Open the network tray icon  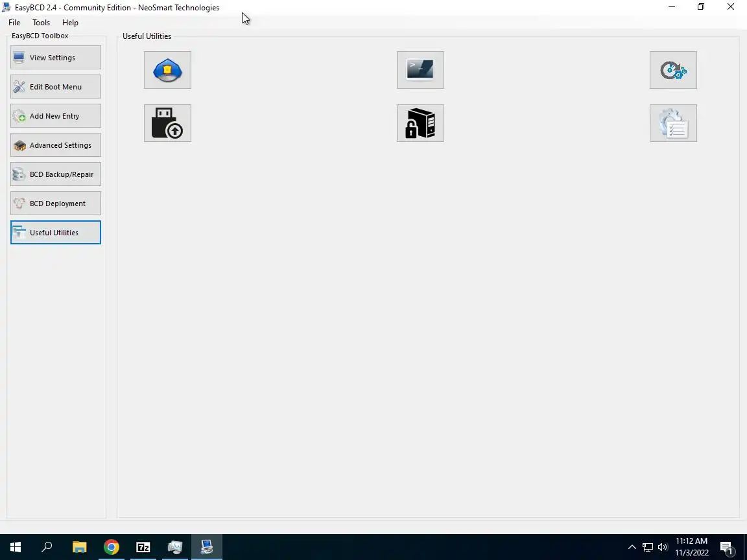pyautogui.click(x=647, y=547)
